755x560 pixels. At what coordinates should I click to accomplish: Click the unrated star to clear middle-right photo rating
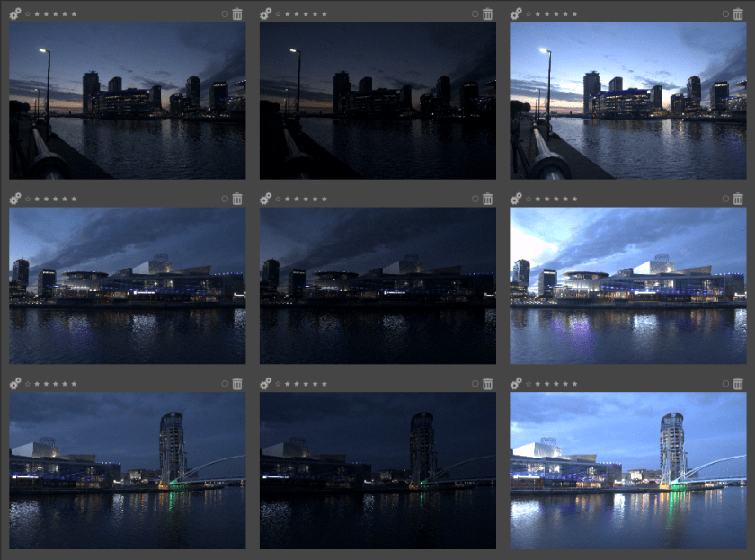[528, 198]
